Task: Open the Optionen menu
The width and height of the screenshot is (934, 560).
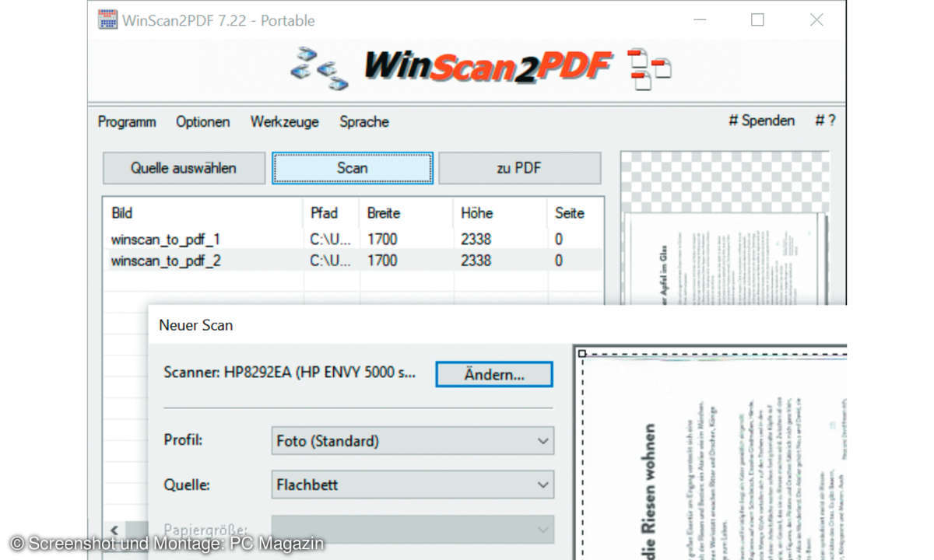Action: (x=202, y=121)
